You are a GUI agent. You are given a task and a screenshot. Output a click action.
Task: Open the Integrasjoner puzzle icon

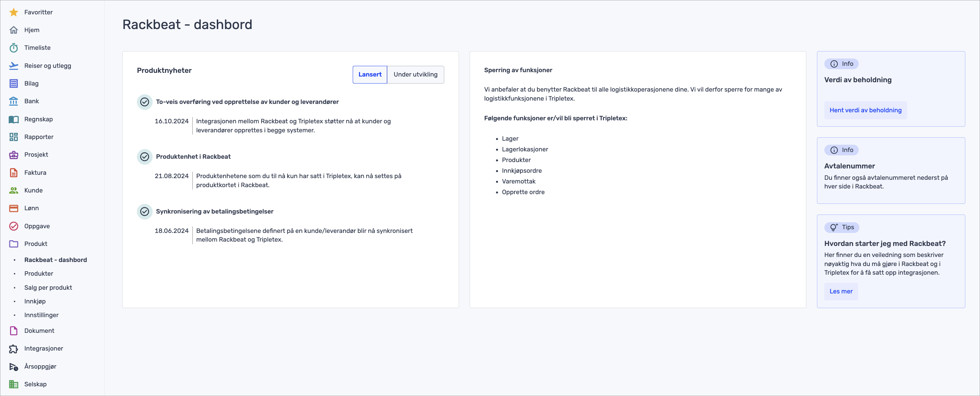coord(14,349)
